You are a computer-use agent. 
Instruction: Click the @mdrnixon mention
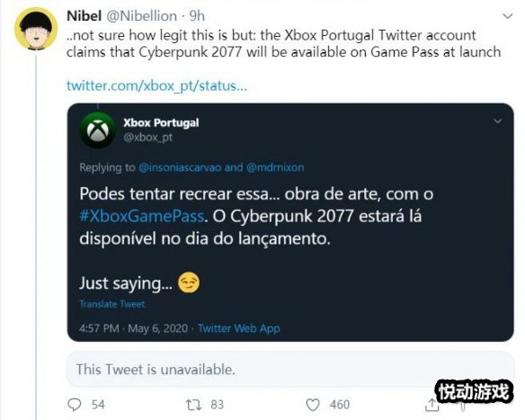coord(275,167)
